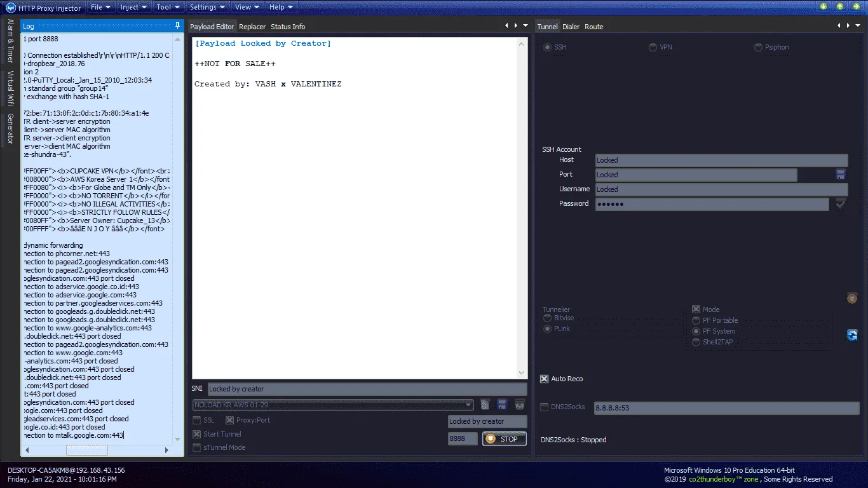This screenshot has width=868, height=488.
Task: Switch to the Replacer tab
Action: [x=252, y=27]
